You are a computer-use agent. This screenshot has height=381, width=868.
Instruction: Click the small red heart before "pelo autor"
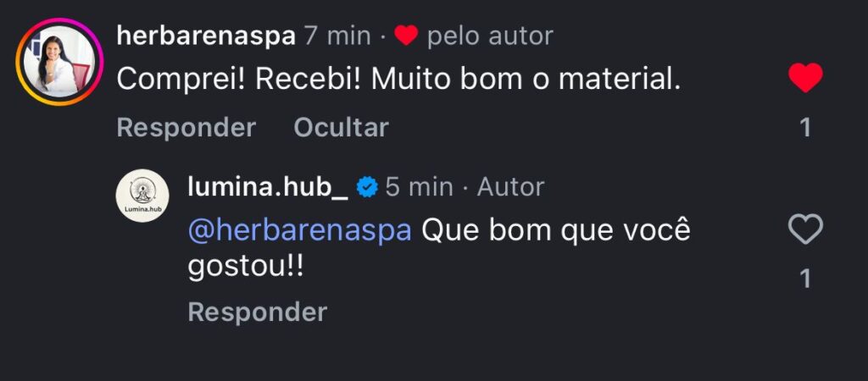tap(406, 36)
